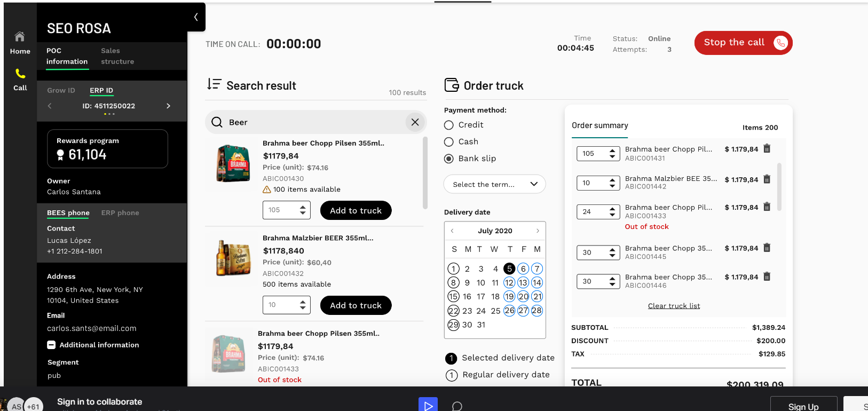This screenshot has height=411, width=868.
Task: Collapse the customer side panel arrow
Action: pos(196,17)
